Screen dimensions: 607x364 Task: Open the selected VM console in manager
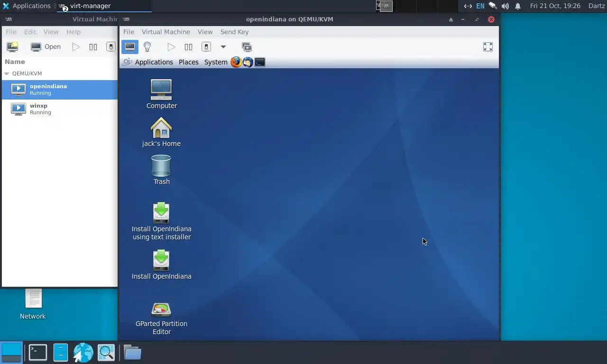point(46,46)
